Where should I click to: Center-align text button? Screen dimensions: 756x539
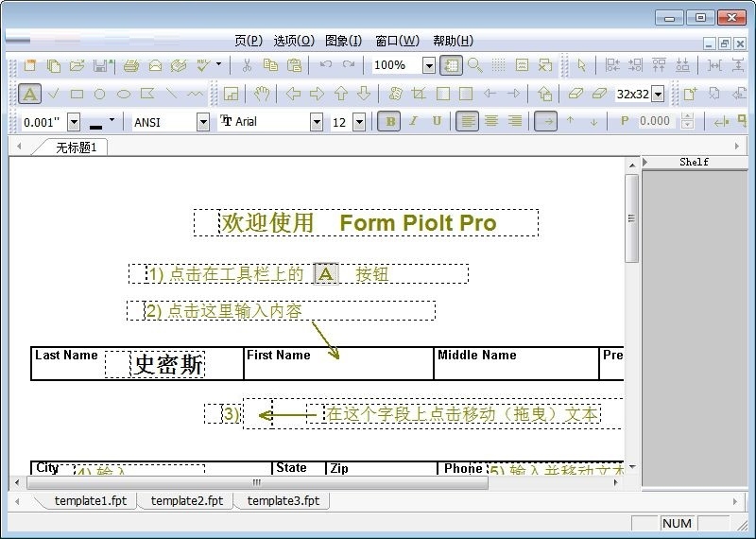click(491, 121)
